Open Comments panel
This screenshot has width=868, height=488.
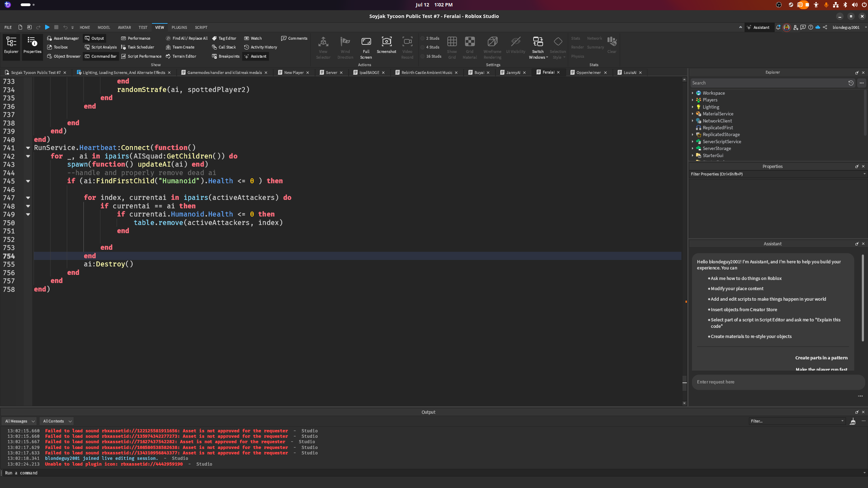294,38
